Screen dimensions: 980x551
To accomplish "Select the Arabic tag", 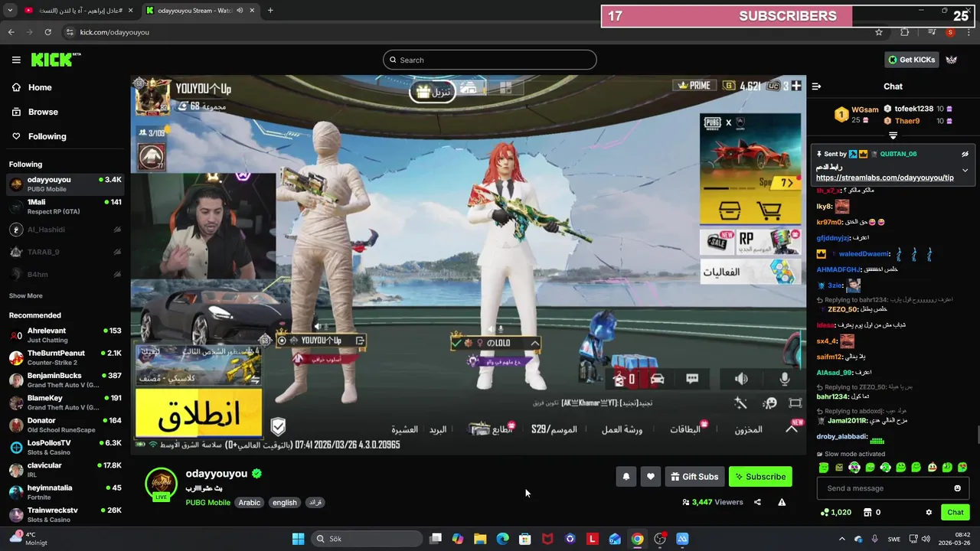I will pos(250,503).
